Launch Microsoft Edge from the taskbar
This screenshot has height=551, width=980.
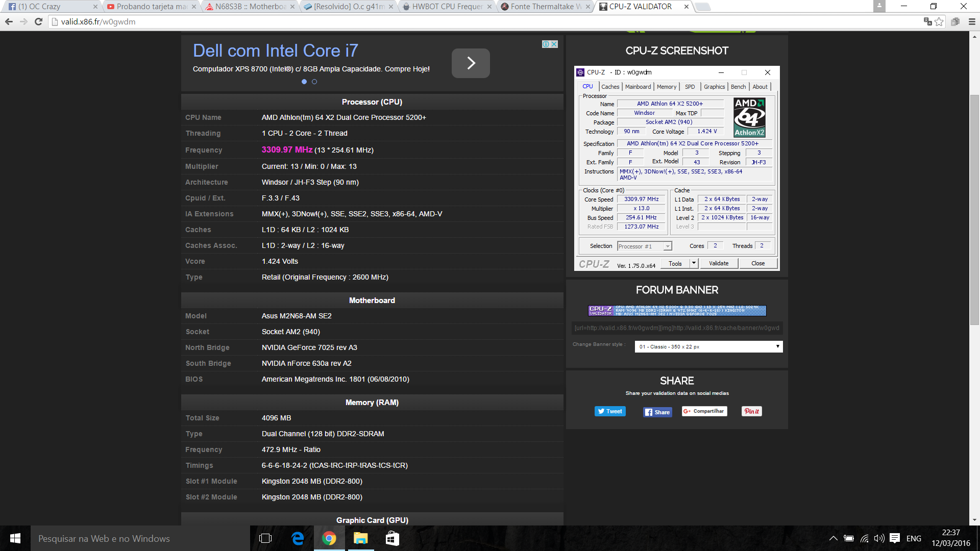pyautogui.click(x=298, y=538)
